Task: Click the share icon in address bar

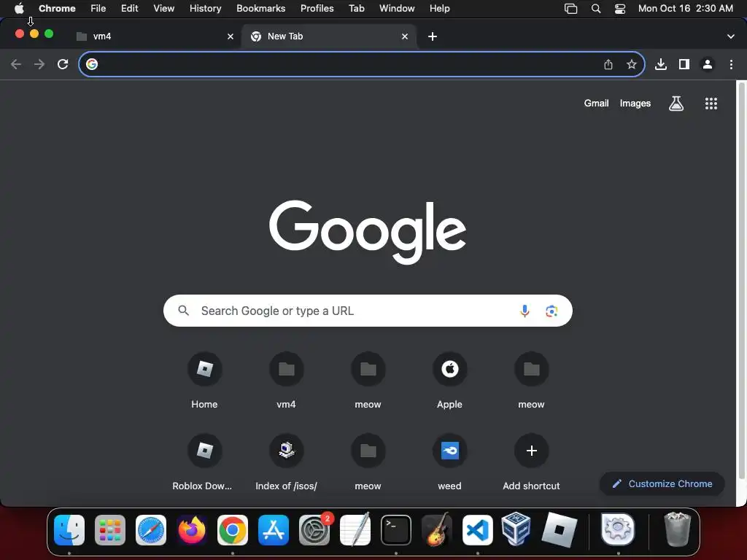Action: pyautogui.click(x=608, y=64)
